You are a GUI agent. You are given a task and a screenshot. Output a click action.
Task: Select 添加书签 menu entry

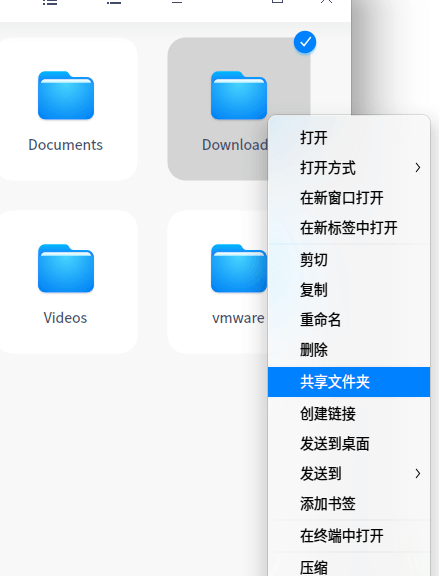coord(349,504)
